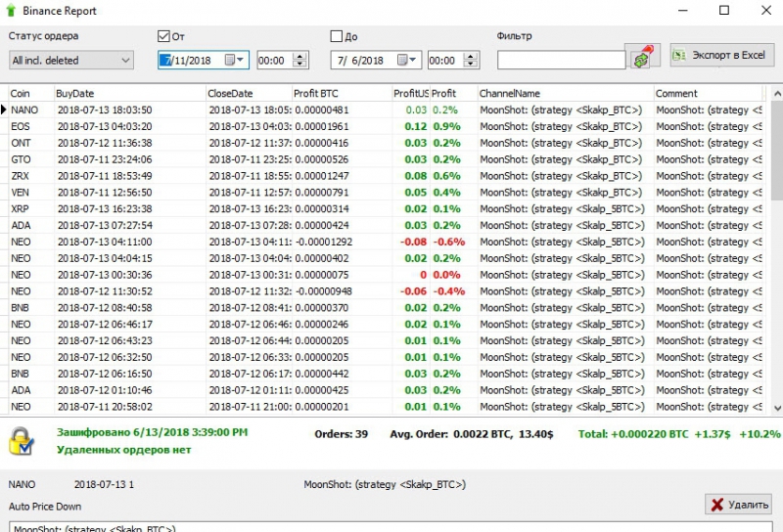The width and height of the screenshot is (783, 532).
Task: Click the vertical scrollbar thumb
Action: (x=777, y=150)
